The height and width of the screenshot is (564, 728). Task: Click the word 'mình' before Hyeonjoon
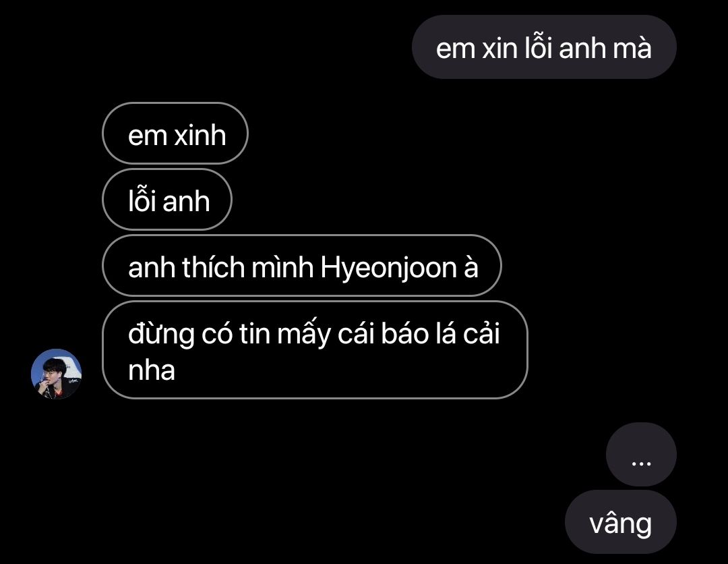pyautogui.click(x=282, y=267)
